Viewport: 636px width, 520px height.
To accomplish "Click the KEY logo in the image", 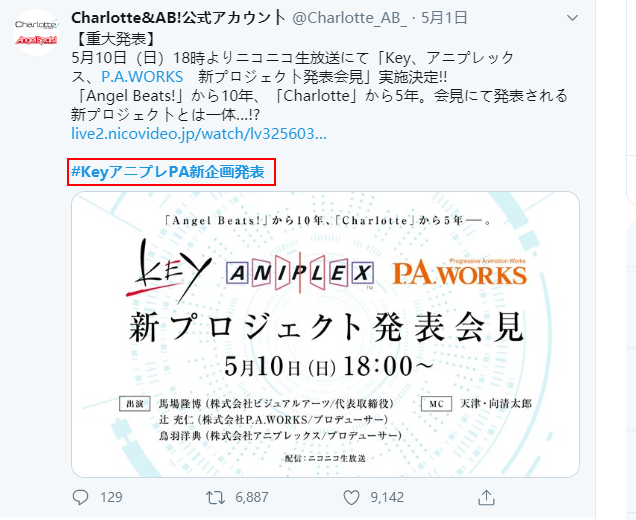I will pos(168,271).
